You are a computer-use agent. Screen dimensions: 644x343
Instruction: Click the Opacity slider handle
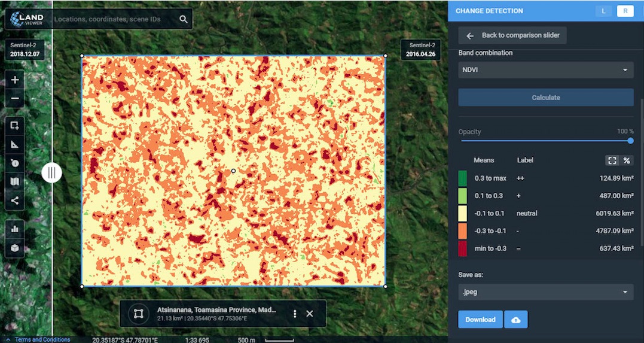click(630, 141)
